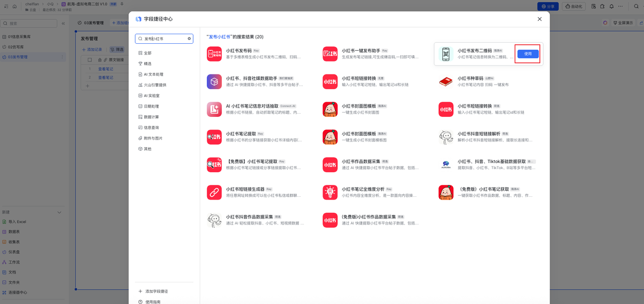This screenshot has width=644, height=304.
Task: Open 小红书作品数据采集 通过 AI 快捷提取 icon
Action: (x=330, y=165)
